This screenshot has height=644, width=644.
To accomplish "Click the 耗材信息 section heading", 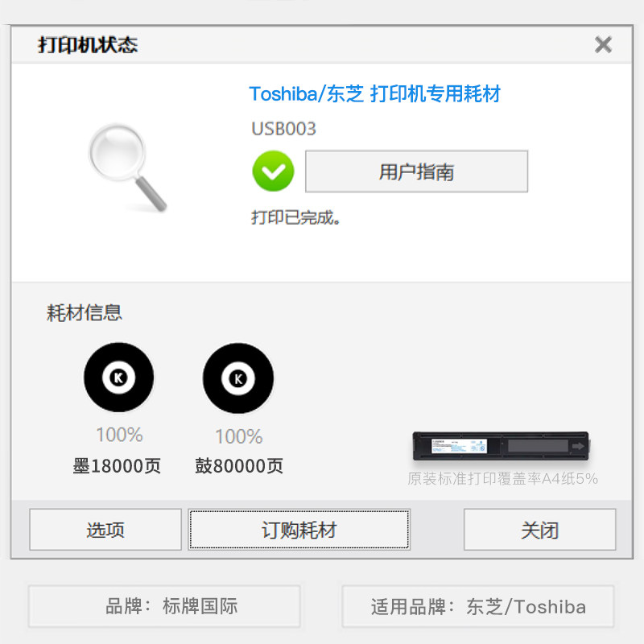I will 85,313.
